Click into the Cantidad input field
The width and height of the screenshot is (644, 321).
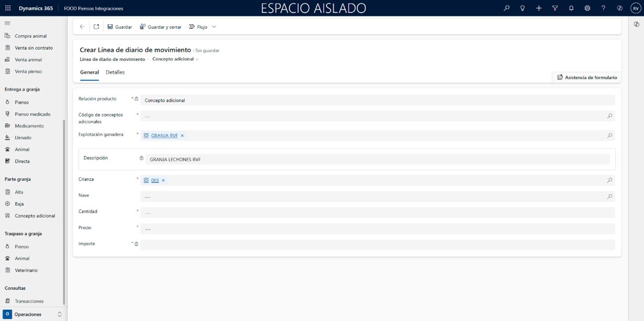click(377, 213)
